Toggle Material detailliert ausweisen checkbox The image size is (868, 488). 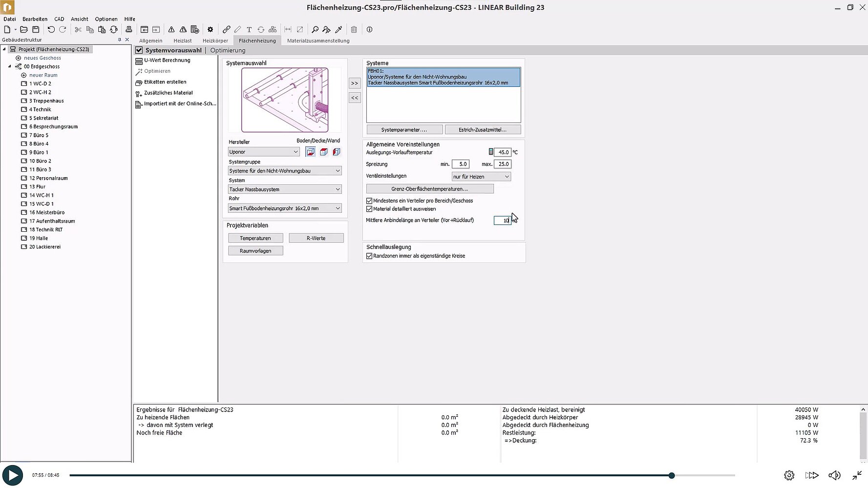(369, 209)
